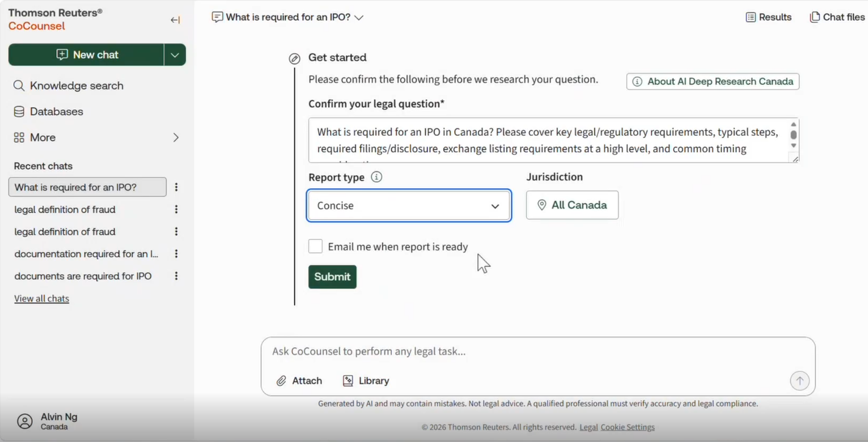Click the info icon beside Report type
The height and width of the screenshot is (442, 868).
376,177
